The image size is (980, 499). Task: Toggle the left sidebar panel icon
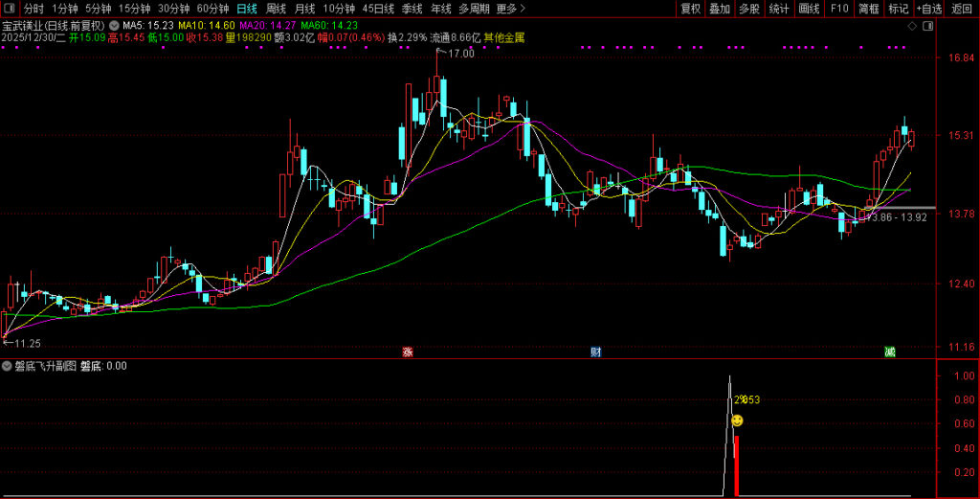9,9
